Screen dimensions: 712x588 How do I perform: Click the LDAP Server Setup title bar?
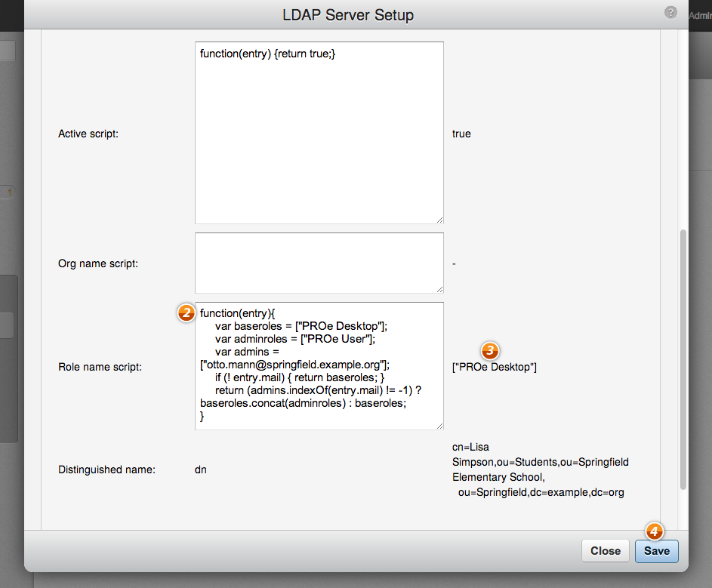[347, 15]
